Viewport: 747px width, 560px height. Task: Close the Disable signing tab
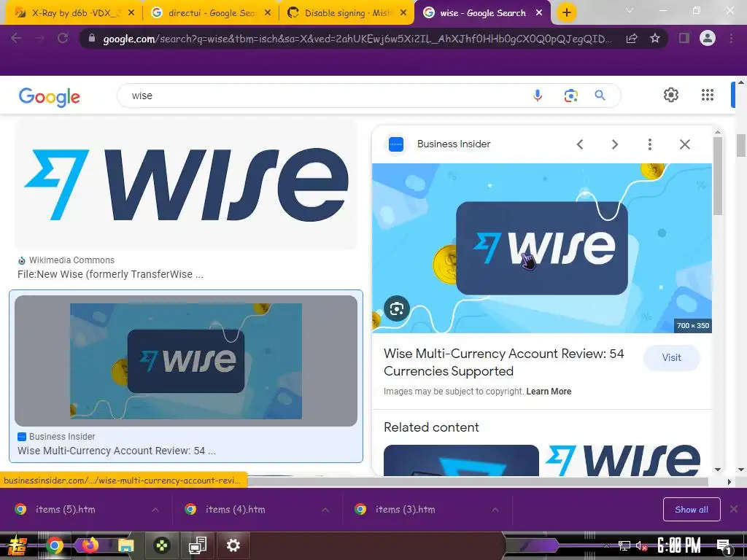coord(403,13)
